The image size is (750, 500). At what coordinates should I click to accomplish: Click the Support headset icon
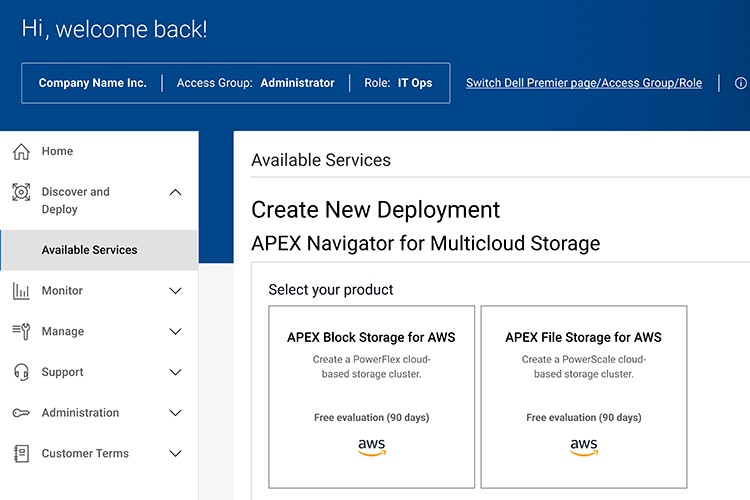(x=21, y=372)
